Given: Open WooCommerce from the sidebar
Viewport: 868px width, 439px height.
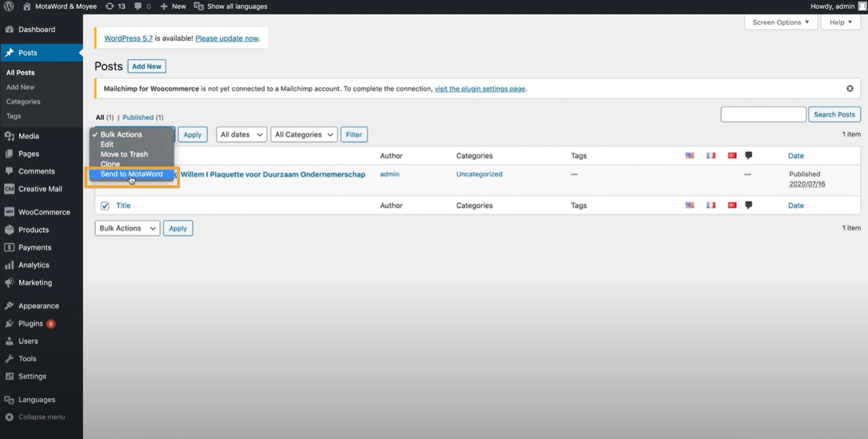Looking at the screenshot, I should point(44,212).
